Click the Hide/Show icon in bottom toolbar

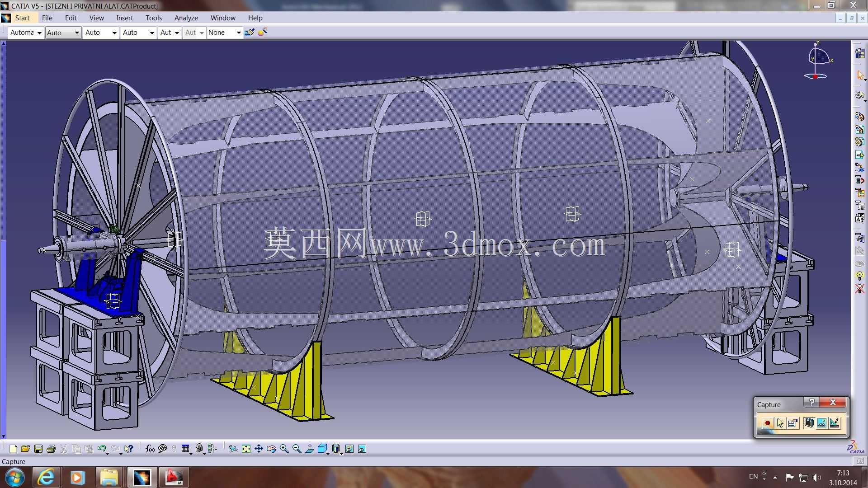pos(349,449)
